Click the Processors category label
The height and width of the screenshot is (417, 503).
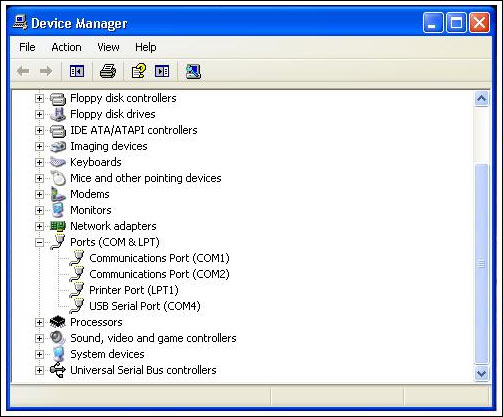[96, 322]
